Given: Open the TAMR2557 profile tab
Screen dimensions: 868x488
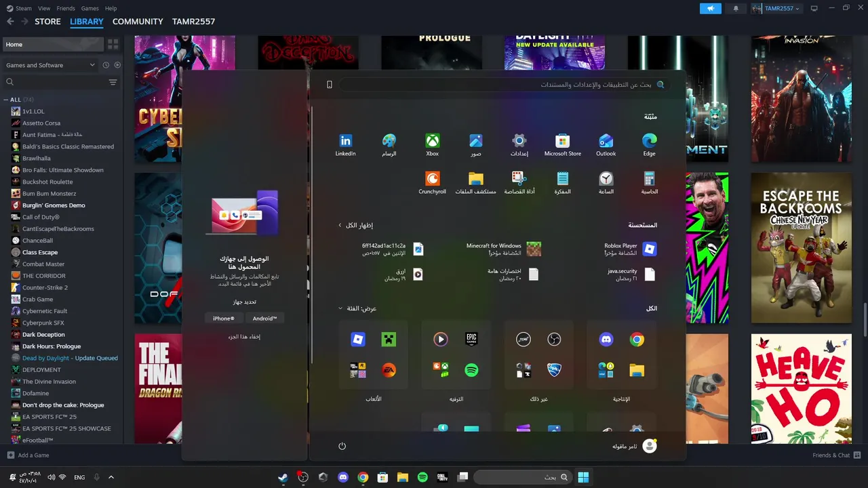Looking at the screenshot, I should (193, 22).
